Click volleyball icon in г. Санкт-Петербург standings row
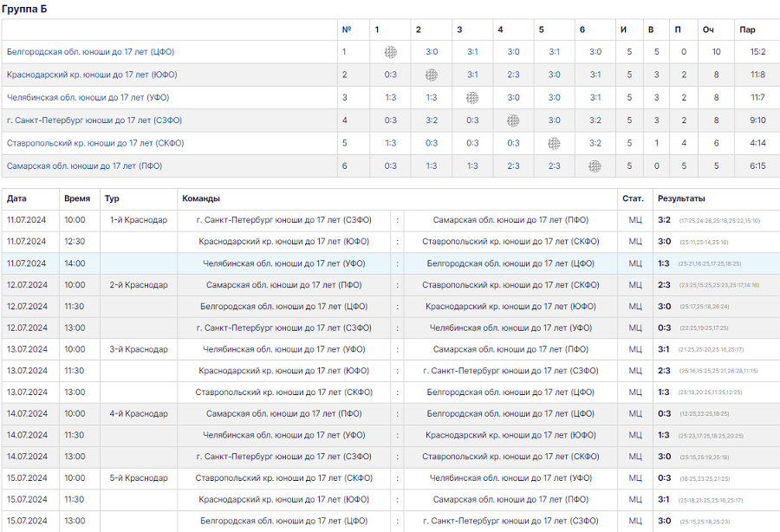This screenshot has width=780, height=532. tap(513, 120)
